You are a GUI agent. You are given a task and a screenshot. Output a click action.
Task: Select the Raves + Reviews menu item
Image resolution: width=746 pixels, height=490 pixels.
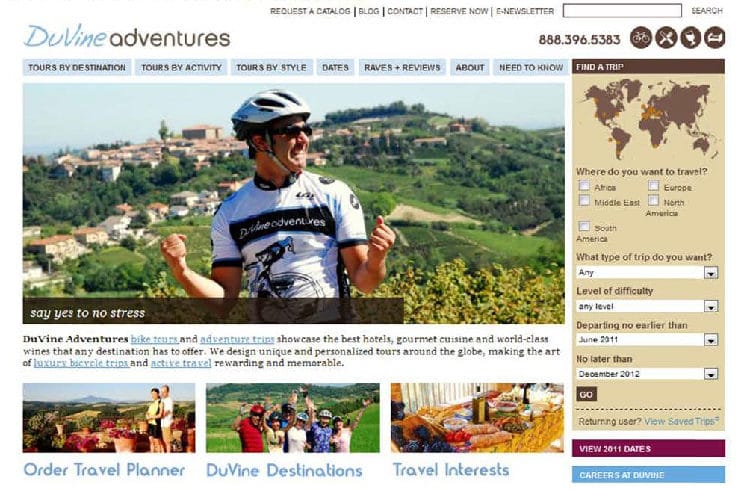(x=402, y=68)
